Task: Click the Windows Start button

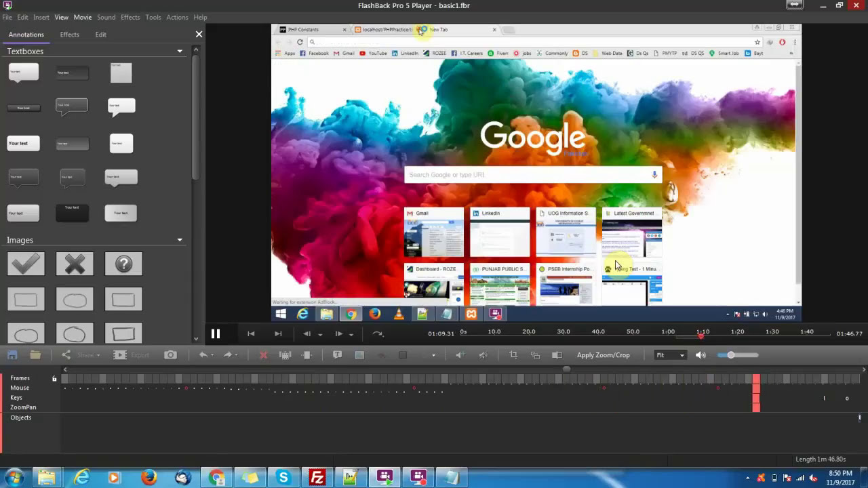Action: pyautogui.click(x=14, y=477)
